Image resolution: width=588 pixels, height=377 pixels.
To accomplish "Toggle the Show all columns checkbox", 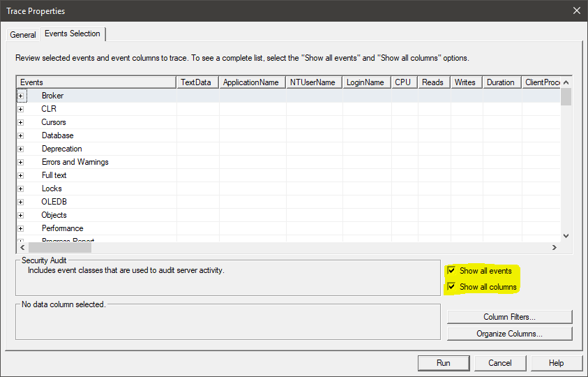I will [x=452, y=287].
